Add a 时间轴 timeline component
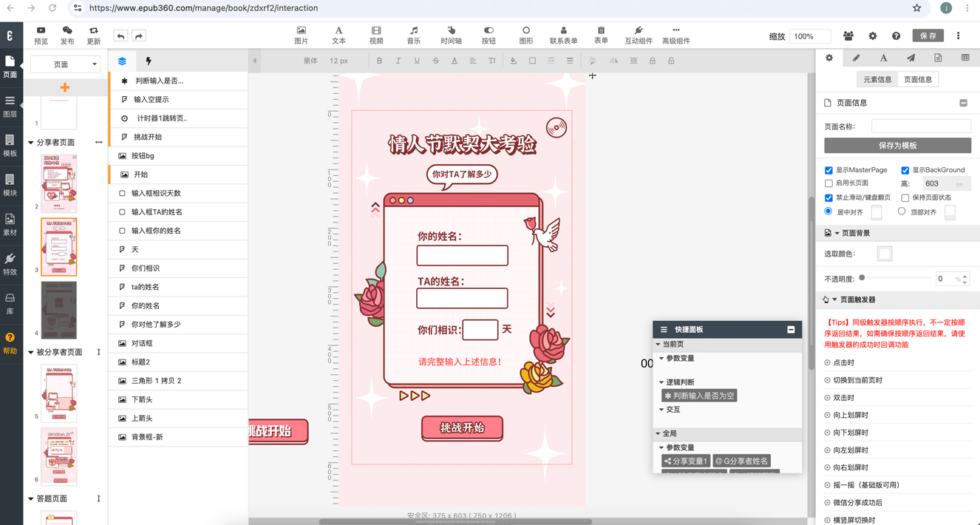980x525 pixels. point(451,35)
